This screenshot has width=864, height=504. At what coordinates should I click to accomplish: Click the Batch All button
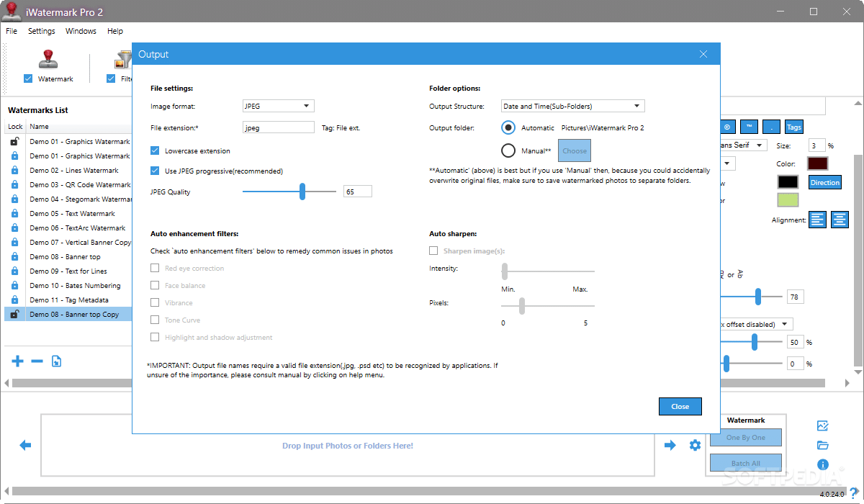(x=746, y=463)
